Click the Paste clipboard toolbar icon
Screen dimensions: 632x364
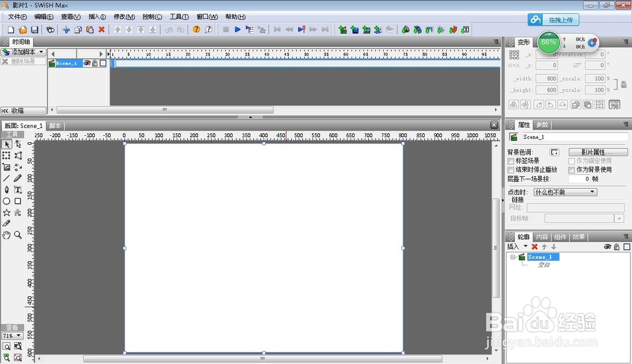click(90, 30)
